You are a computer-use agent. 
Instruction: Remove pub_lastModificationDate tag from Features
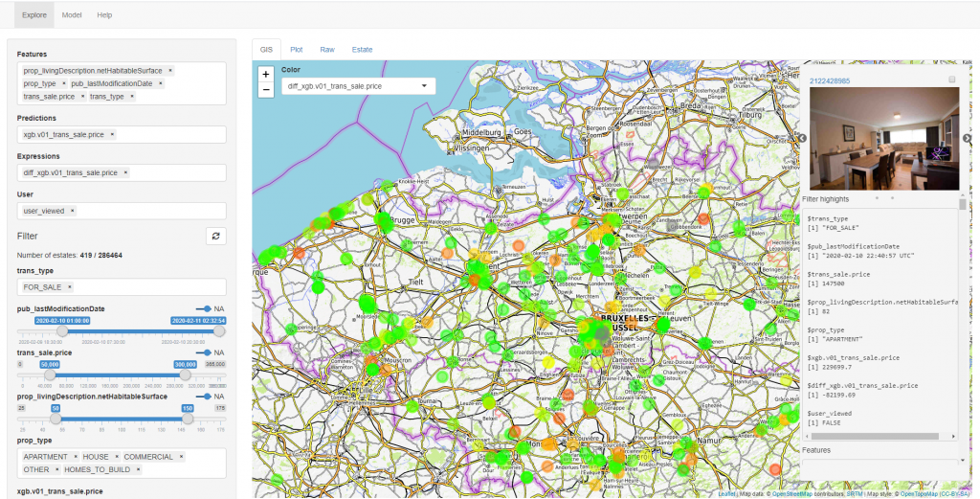[160, 83]
